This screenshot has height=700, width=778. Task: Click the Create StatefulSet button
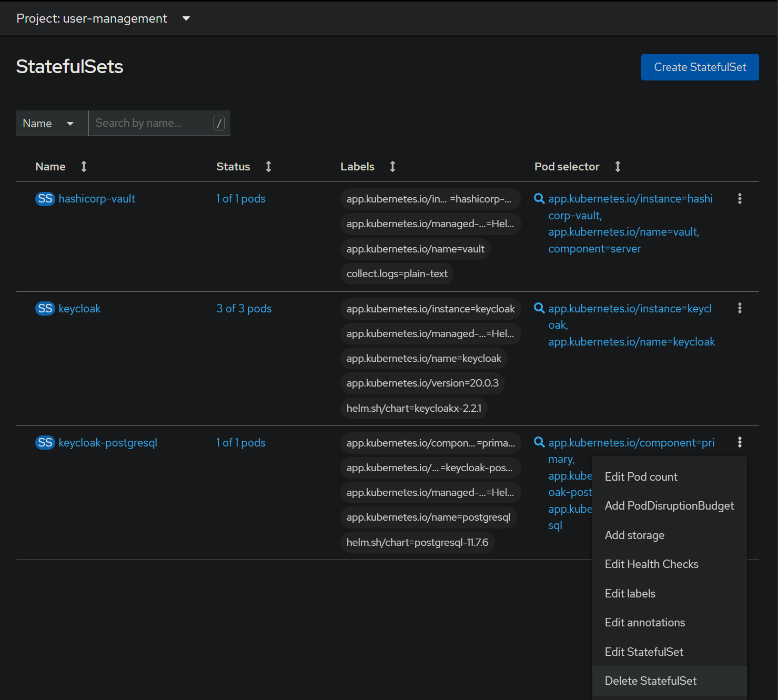700,67
